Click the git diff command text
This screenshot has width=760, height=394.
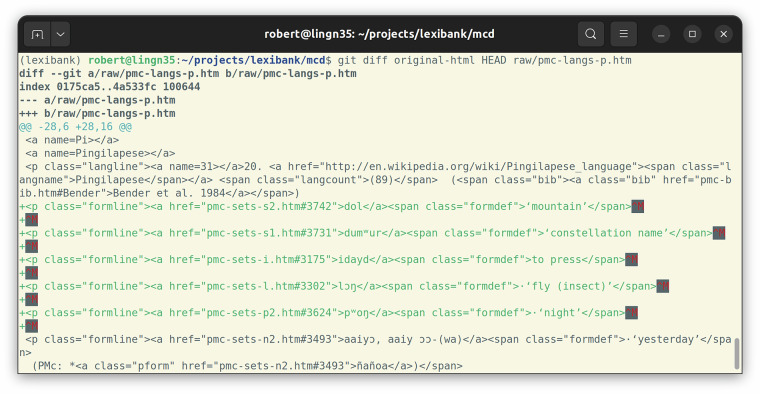[x=484, y=61]
